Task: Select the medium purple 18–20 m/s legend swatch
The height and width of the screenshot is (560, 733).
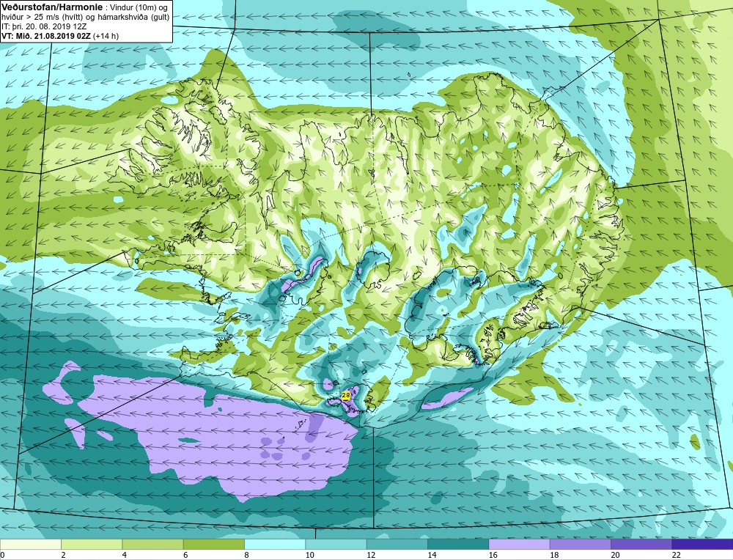Action: pyautogui.click(x=580, y=544)
